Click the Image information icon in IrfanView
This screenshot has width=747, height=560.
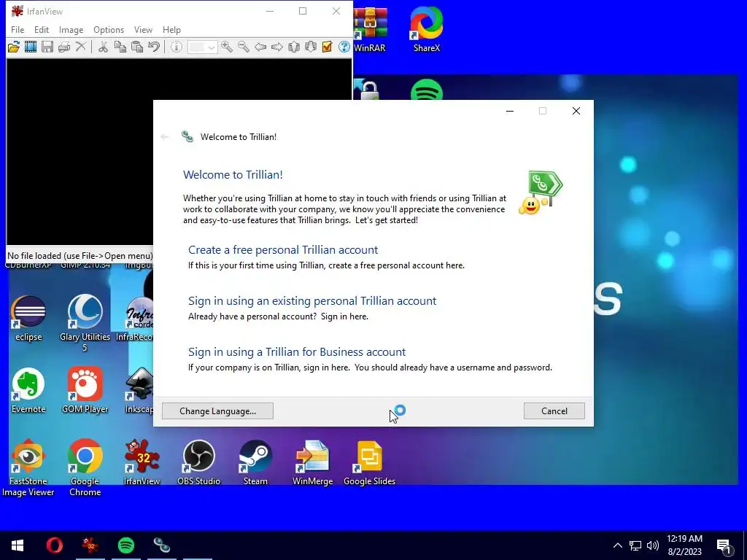(177, 47)
